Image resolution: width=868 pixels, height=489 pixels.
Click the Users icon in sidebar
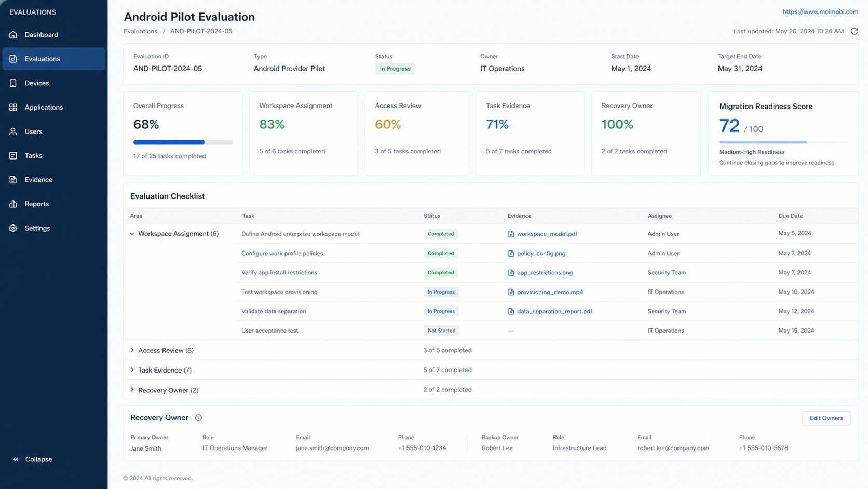13,131
